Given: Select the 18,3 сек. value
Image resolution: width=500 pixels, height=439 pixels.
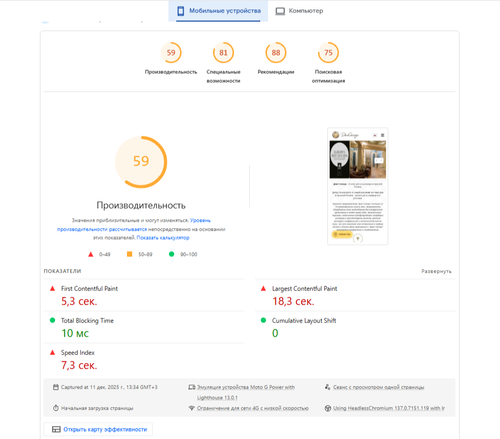Looking at the screenshot, I should pos(293,301).
